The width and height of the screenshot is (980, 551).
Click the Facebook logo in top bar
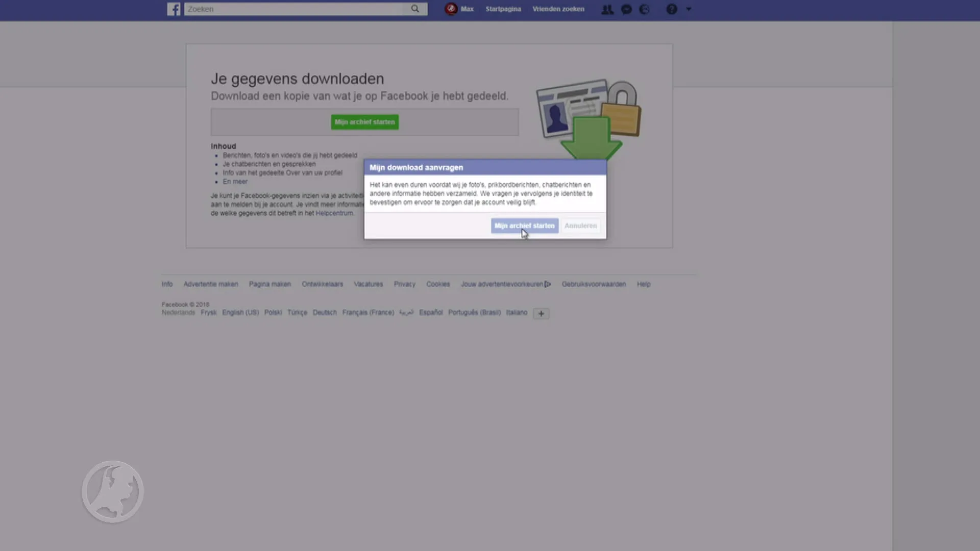[174, 9]
